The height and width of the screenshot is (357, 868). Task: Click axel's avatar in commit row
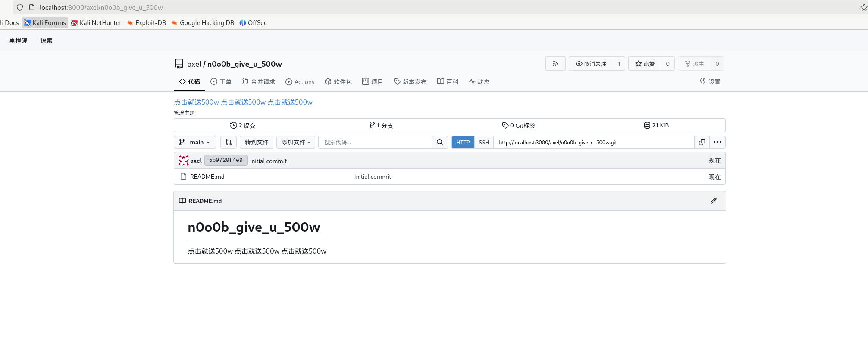(x=184, y=161)
